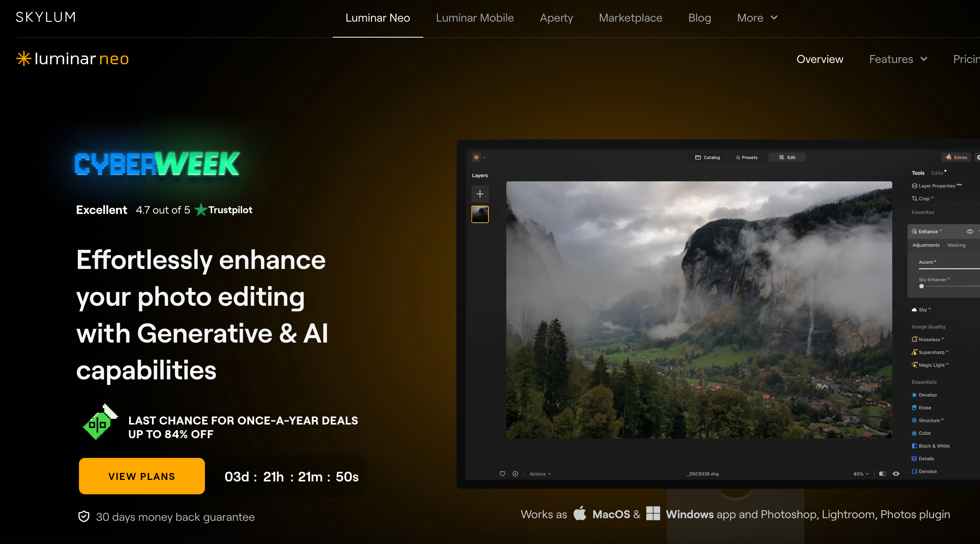Adjust the Sky Enhancer slider handle
Screen dimensions: 980x544
click(x=922, y=286)
